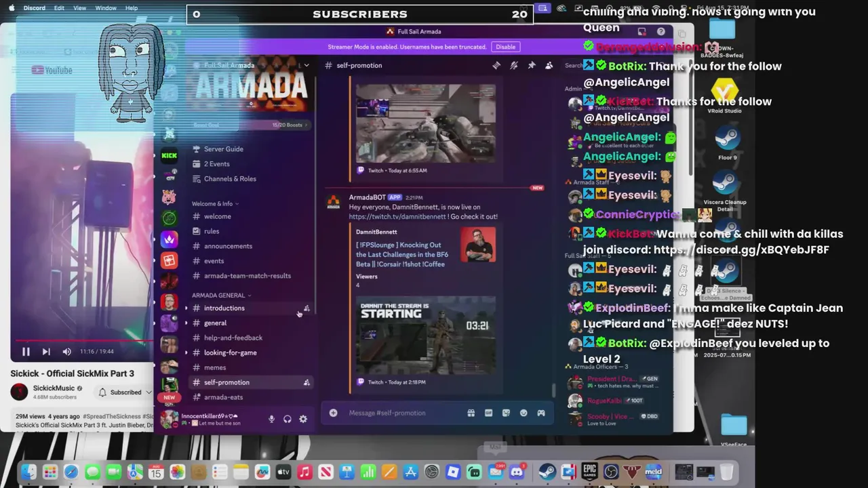Viewport: 868px width, 488px height.
Task: Open the Discord menu in menu bar
Action: coord(35,8)
